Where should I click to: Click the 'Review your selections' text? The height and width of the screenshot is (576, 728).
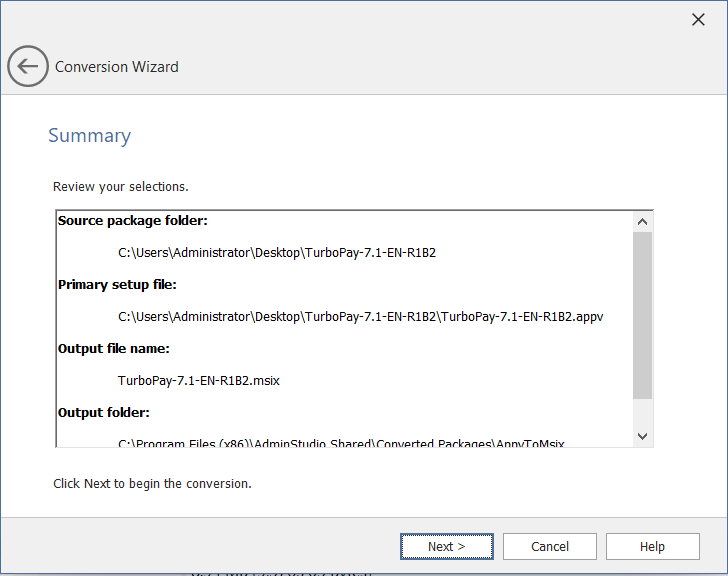click(120, 187)
